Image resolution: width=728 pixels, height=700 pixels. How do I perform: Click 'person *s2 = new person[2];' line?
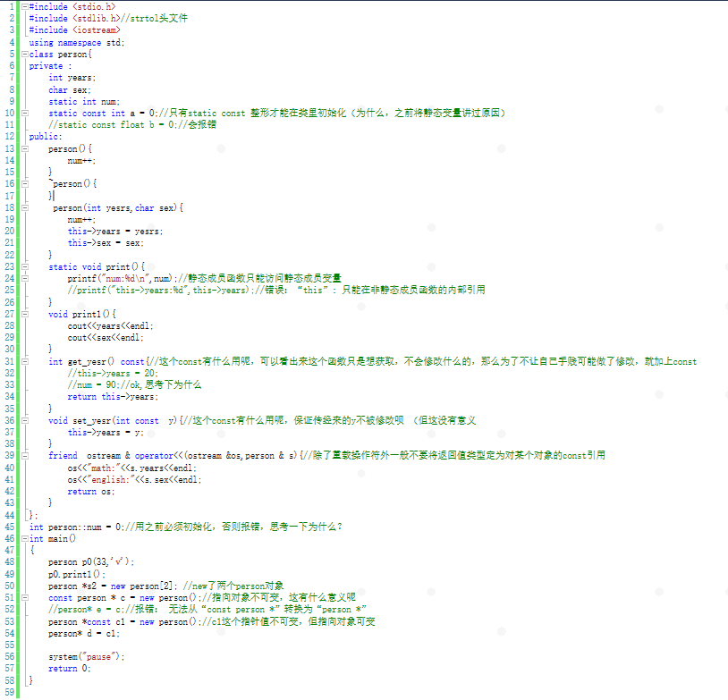coord(165,586)
